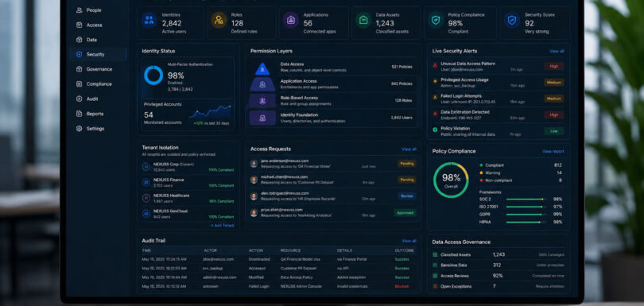This screenshot has width=644, height=306.
Task: Click the Classified Assets row icon
Action: click(x=435, y=254)
